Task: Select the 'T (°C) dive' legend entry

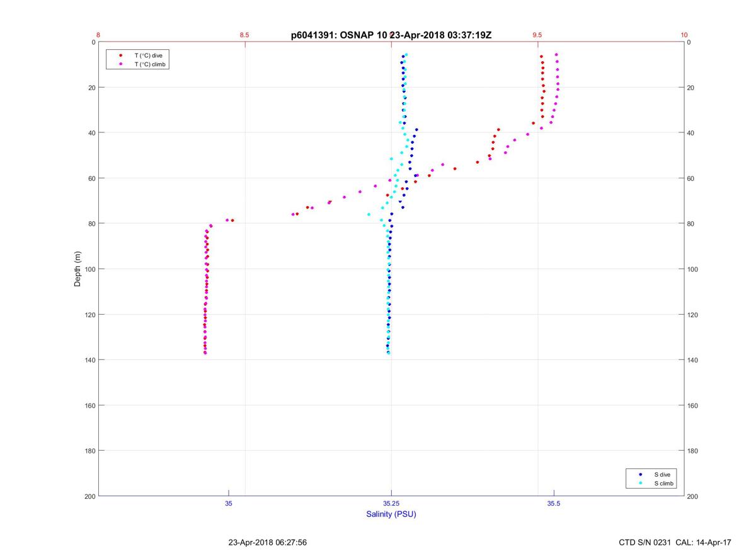Action: [148, 55]
